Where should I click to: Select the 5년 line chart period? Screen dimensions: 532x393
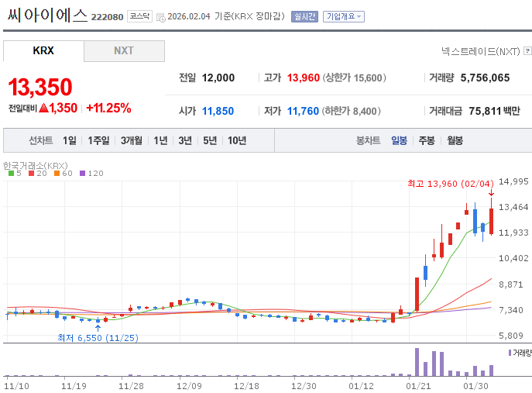click(210, 140)
